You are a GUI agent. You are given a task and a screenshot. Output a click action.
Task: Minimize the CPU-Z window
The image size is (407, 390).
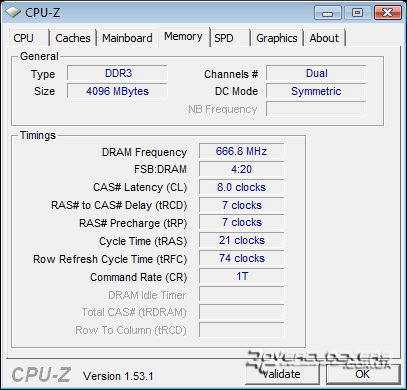coord(328,13)
